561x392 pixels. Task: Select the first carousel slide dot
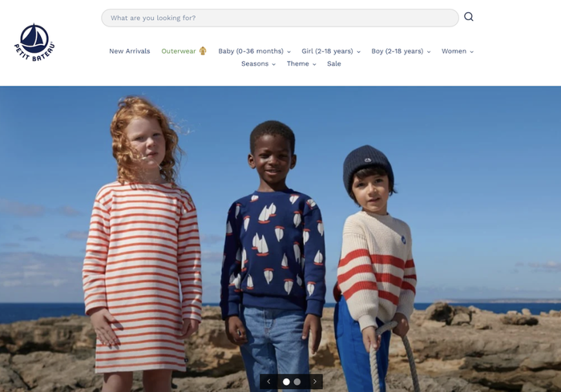pyautogui.click(x=286, y=382)
